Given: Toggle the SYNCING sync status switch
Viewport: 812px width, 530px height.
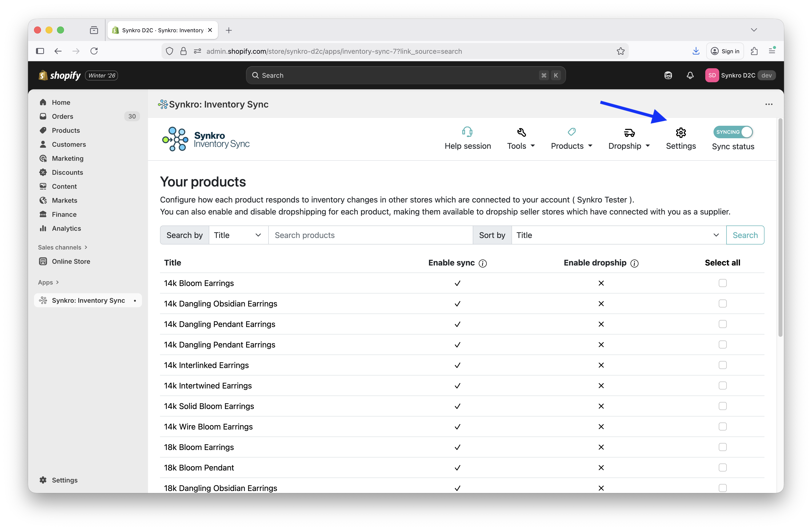Looking at the screenshot, I should [x=733, y=132].
